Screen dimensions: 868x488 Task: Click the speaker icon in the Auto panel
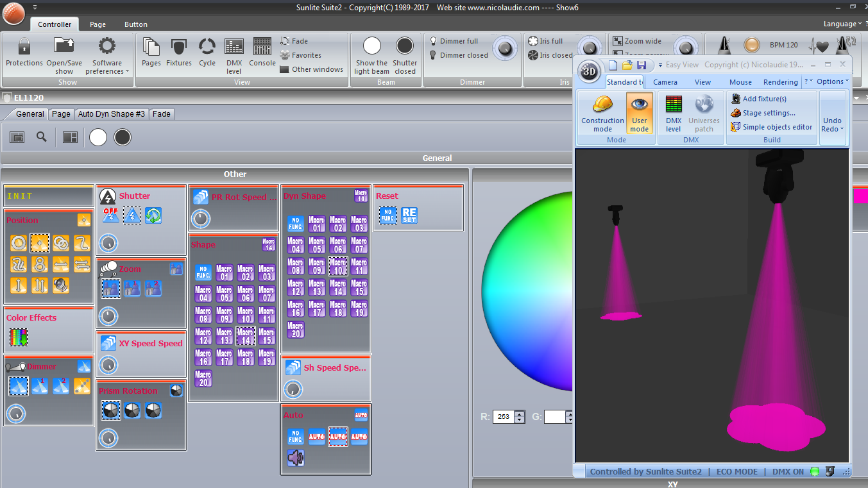point(295,458)
